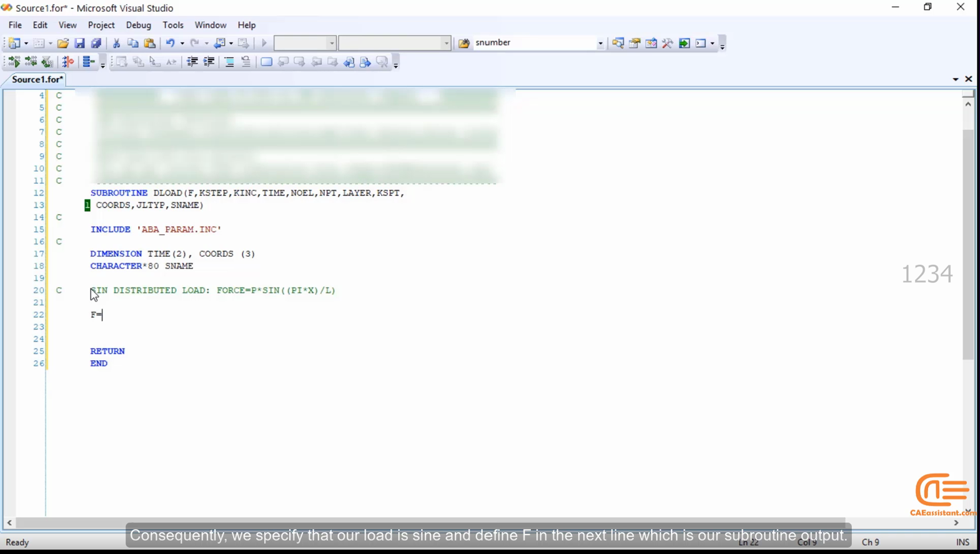This screenshot has width=980, height=554.
Task: Click the New Project icon
Action: coord(14,43)
